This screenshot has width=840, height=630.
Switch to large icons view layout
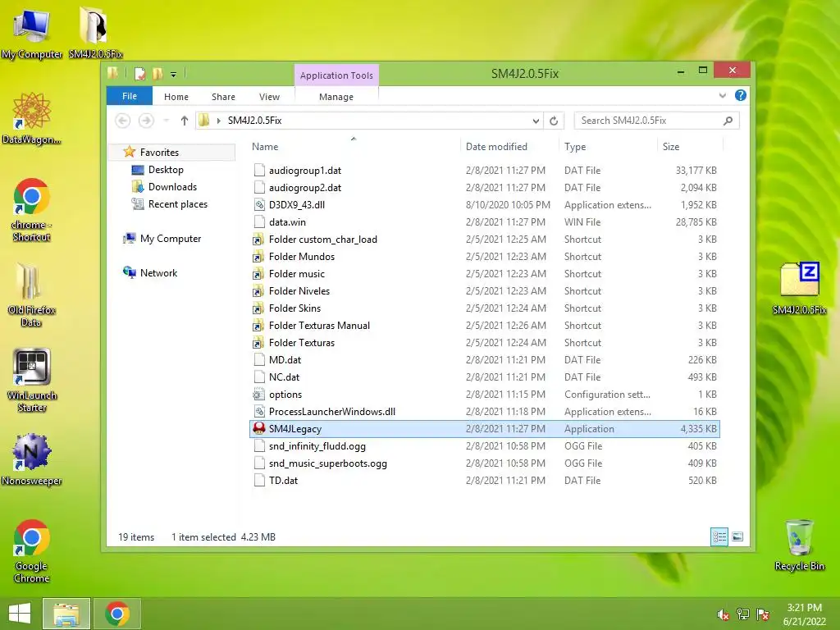pyautogui.click(x=737, y=536)
